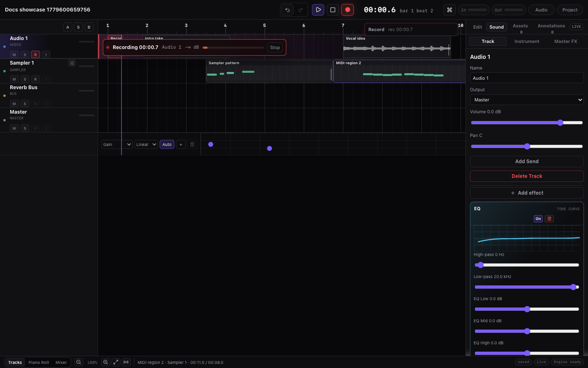Click the S button above the track list
Viewport: 588px width, 368px height.
click(78, 27)
